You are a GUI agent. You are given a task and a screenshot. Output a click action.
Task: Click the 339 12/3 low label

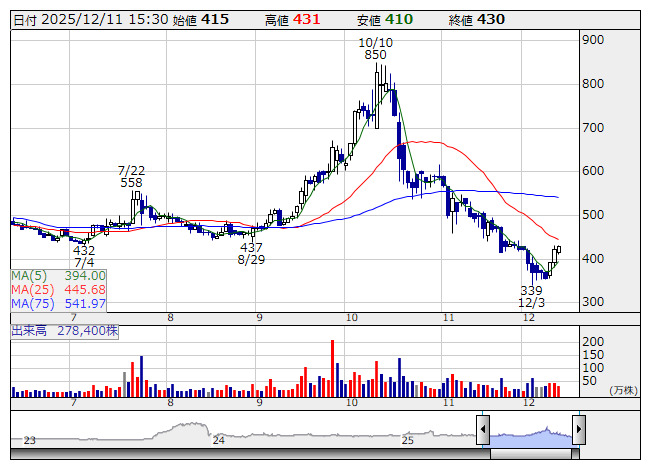point(531,296)
